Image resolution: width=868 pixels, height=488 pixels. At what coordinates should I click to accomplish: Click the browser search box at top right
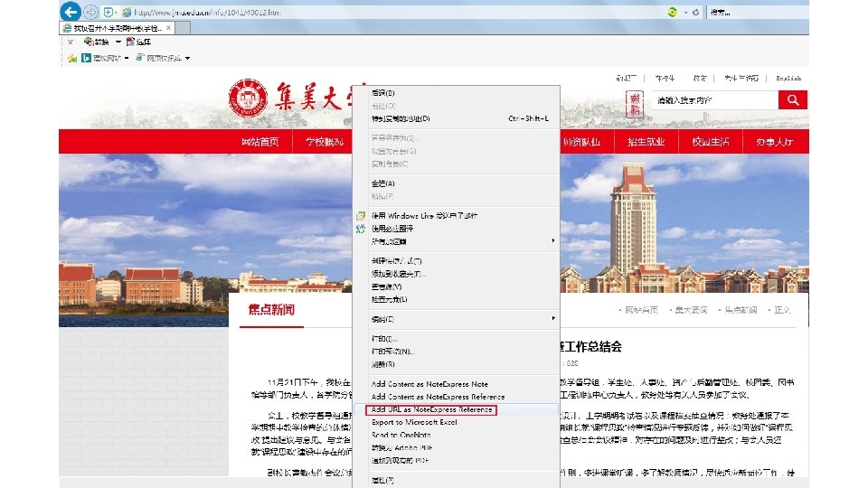point(758,12)
